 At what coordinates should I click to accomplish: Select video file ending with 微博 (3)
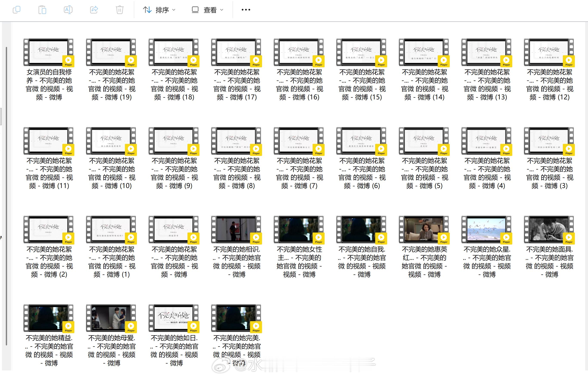[x=549, y=159]
